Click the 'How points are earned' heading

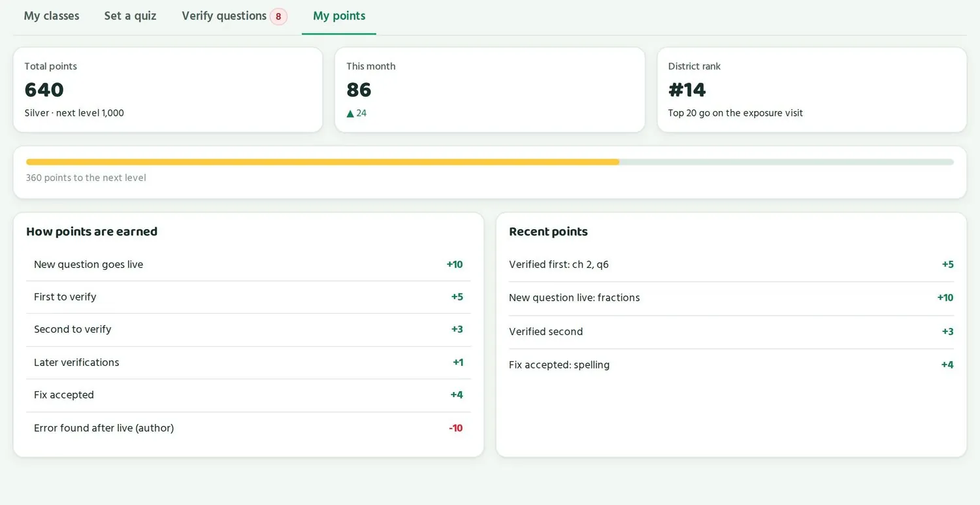[91, 231]
